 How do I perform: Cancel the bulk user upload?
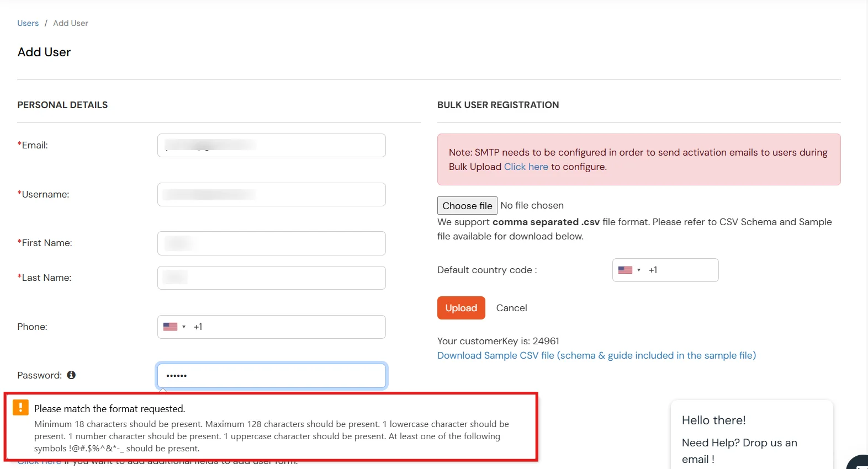(x=511, y=308)
